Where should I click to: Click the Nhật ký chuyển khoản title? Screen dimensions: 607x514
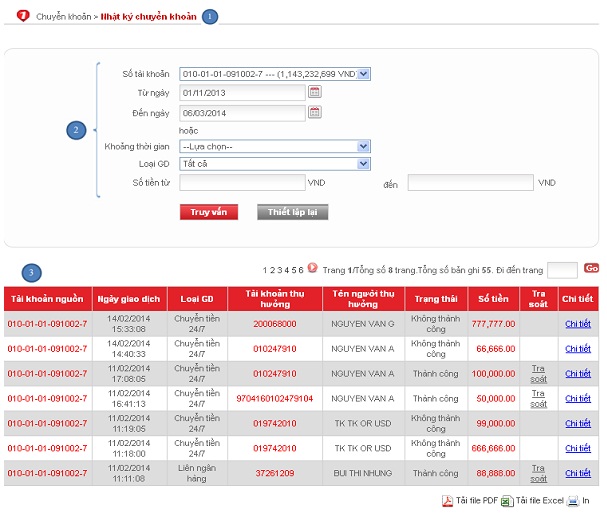pos(149,17)
